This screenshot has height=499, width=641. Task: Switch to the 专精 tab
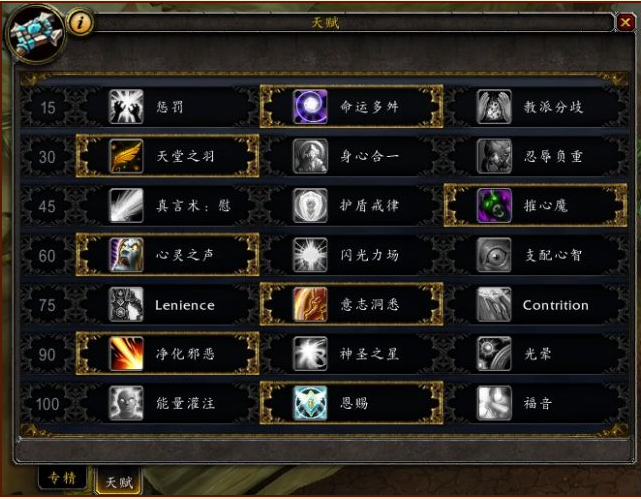(62, 477)
